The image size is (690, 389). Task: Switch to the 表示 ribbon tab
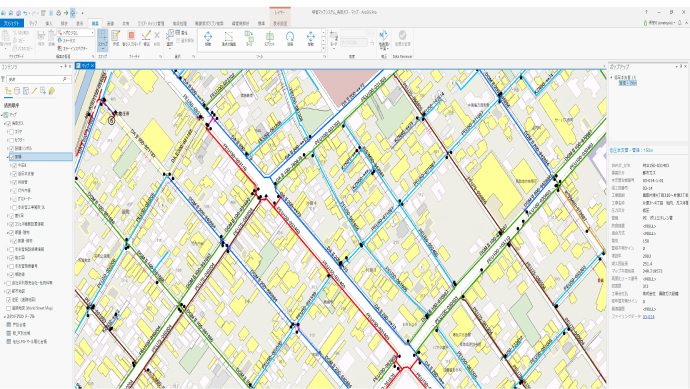pos(80,23)
